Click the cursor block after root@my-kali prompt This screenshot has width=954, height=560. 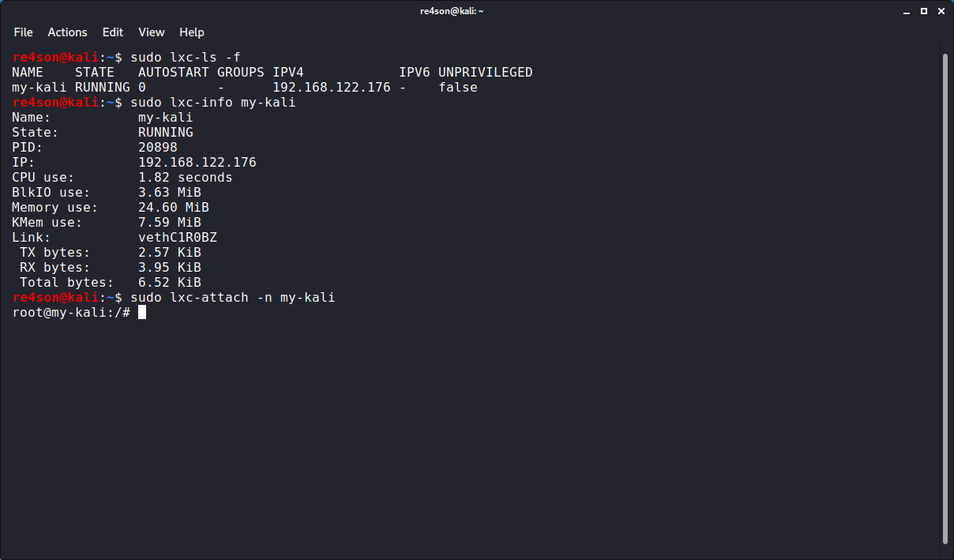point(142,313)
